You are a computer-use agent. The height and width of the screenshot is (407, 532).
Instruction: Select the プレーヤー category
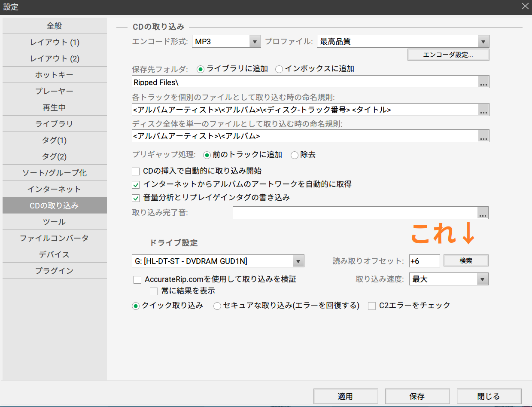pos(55,91)
